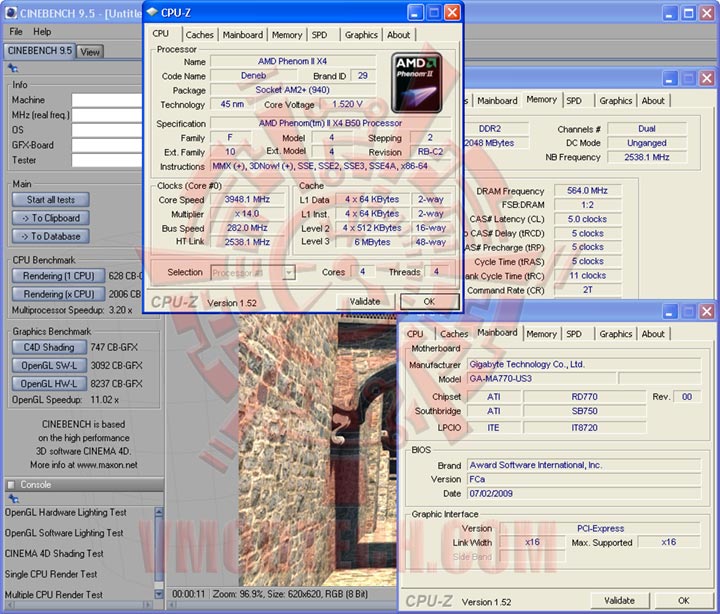This screenshot has height=614, width=720.
Task: Click the rendered stone wall preview image
Action: coord(317,450)
